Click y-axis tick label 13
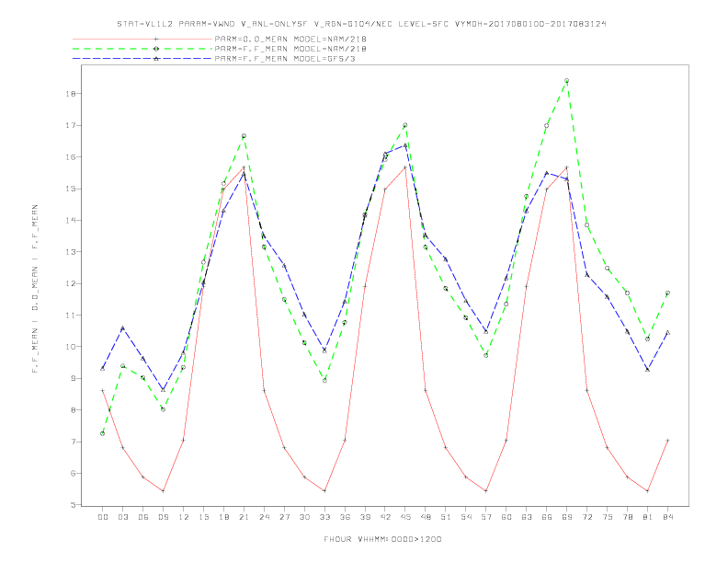 [71, 252]
